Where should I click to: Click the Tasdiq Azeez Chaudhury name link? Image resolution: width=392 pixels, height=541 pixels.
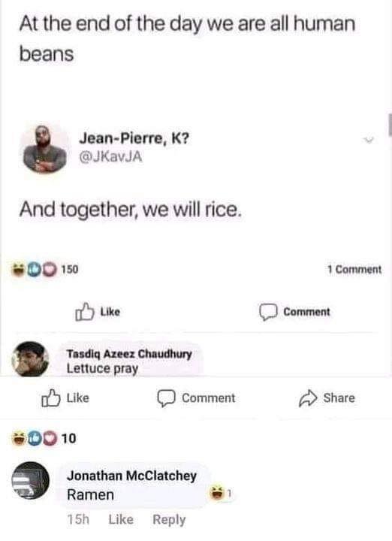pos(129,354)
